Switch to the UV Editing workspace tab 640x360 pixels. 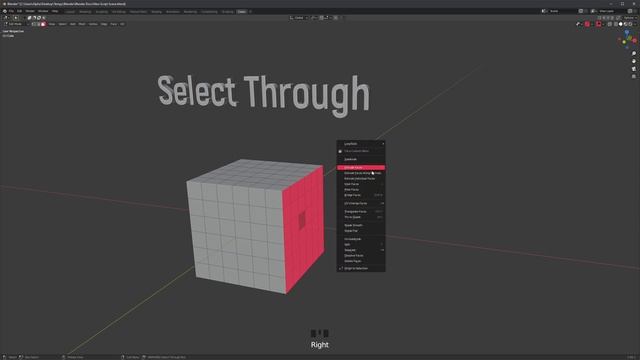point(119,11)
